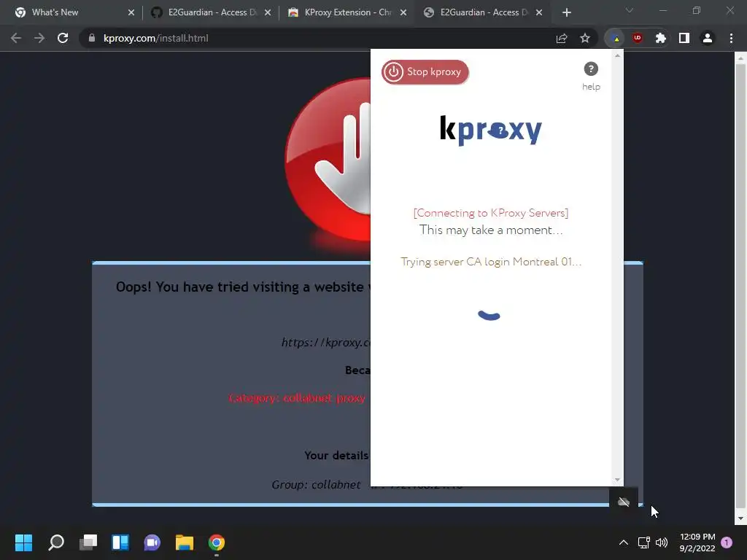Open the Teams Chat taskbar icon

pyautogui.click(x=152, y=542)
